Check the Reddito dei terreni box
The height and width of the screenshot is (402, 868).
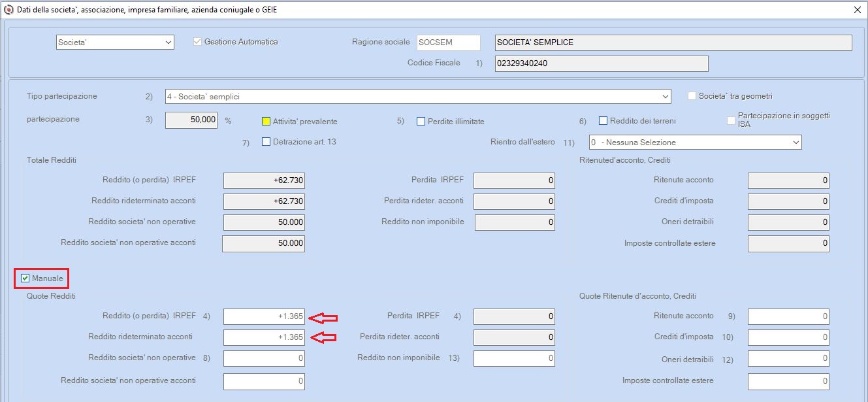click(603, 120)
